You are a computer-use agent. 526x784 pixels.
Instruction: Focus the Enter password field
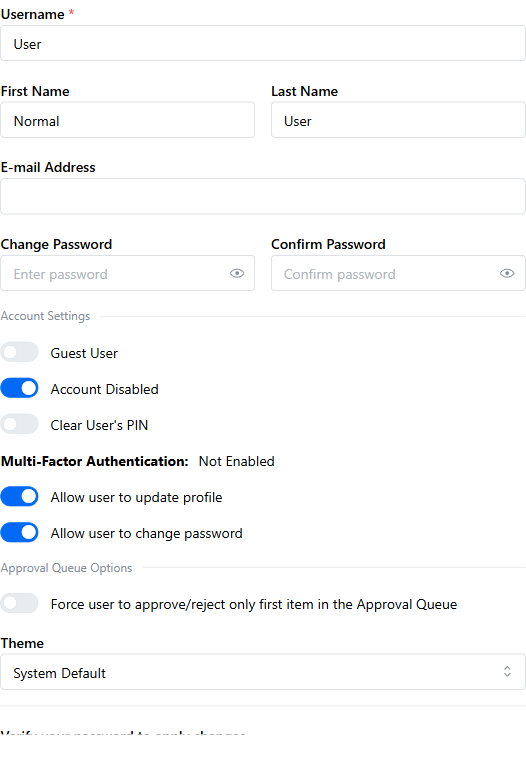pyautogui.click(x=128, y=273)
